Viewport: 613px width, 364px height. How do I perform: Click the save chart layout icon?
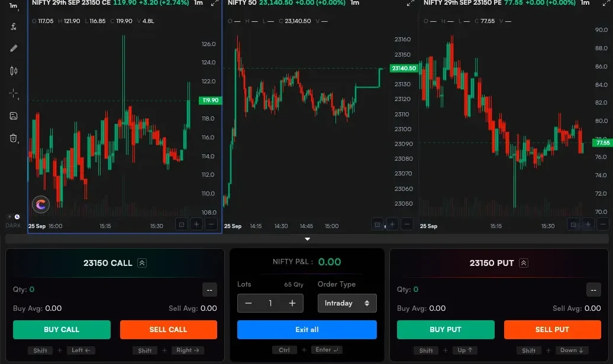13,116
